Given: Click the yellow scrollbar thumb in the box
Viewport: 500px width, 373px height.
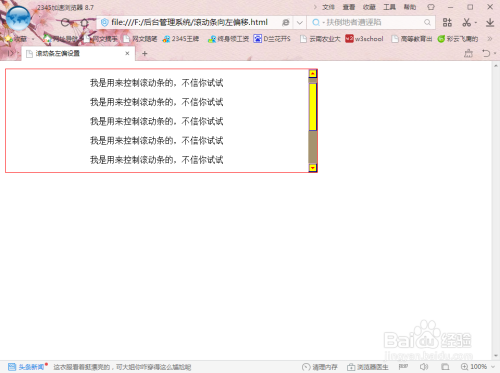Looking at the screenshot, I should (313, 107).
